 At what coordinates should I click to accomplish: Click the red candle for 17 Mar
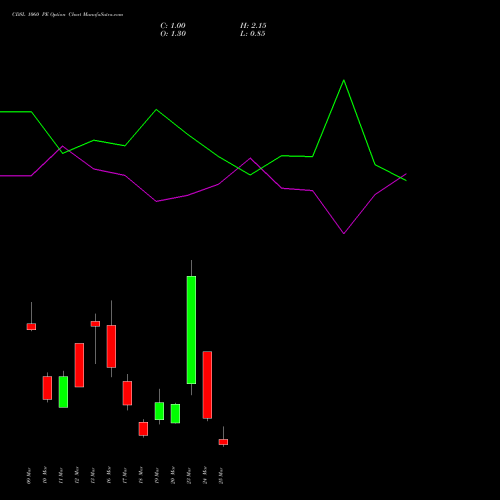[127, 393]
